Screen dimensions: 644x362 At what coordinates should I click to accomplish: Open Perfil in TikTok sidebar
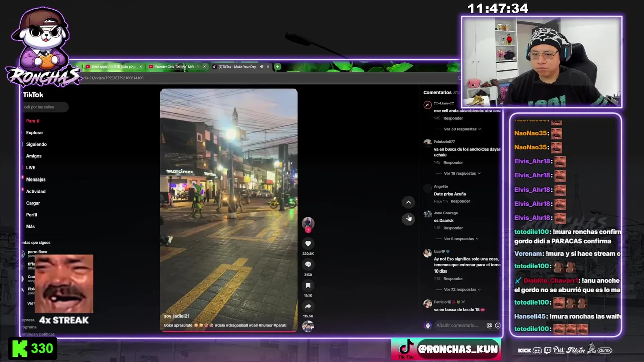31,215
